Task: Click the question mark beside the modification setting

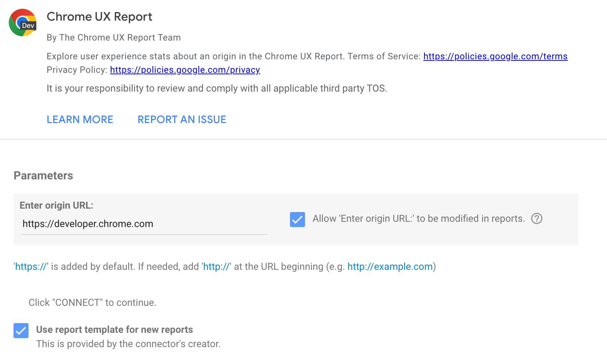Action: pos(537,219)
